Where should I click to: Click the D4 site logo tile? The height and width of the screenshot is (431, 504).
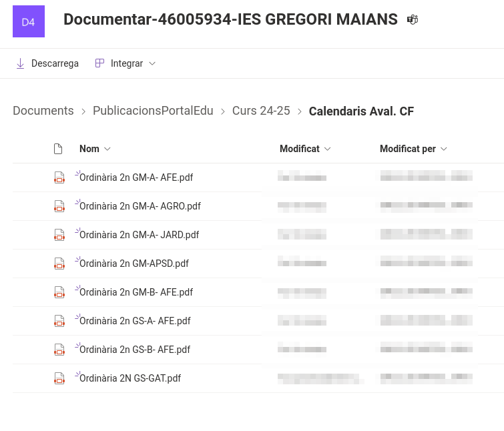29,21
